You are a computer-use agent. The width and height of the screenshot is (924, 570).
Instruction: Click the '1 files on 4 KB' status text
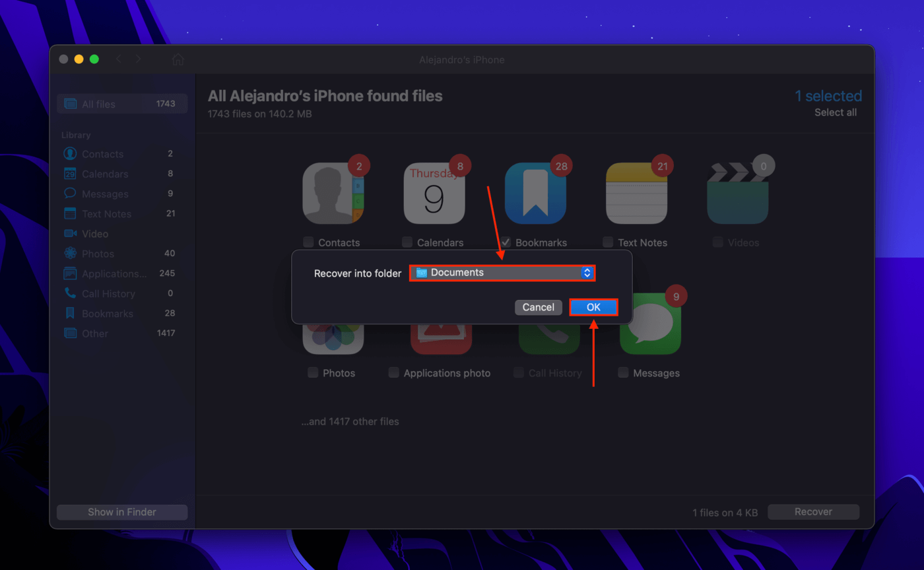click(725, 513)
